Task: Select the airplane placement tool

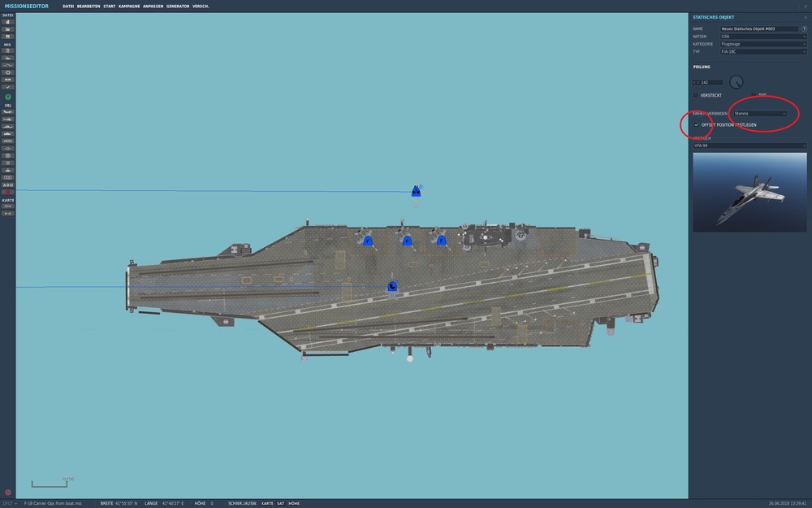Action: (6, 111)
